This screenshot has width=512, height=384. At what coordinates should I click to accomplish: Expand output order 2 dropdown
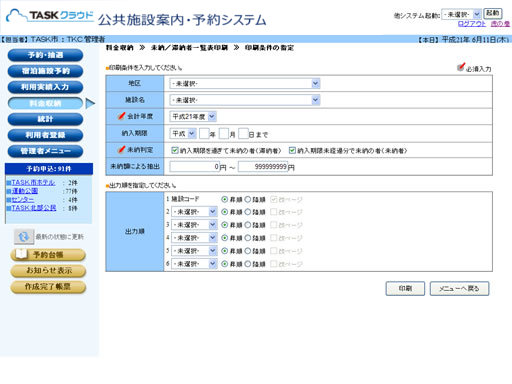[194, 212]
